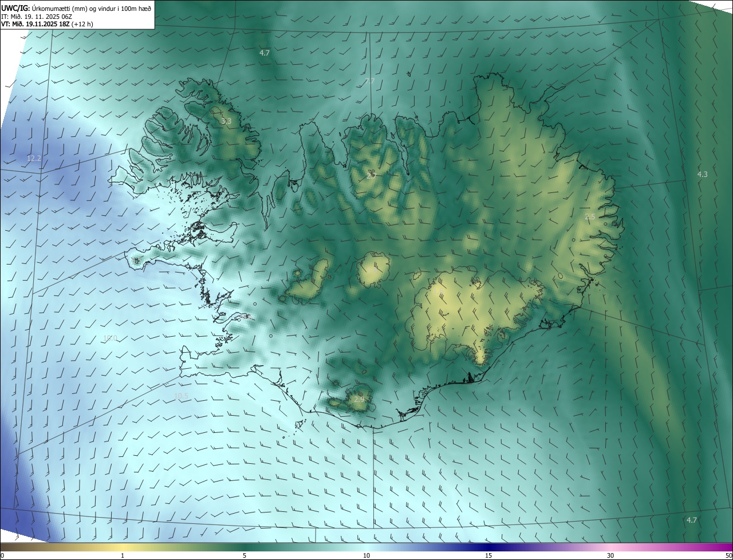The height and width of the screenshot is (560, 733).
Task: Click the 4.3 value label off the east coast
Action: [x=702, y=174]
